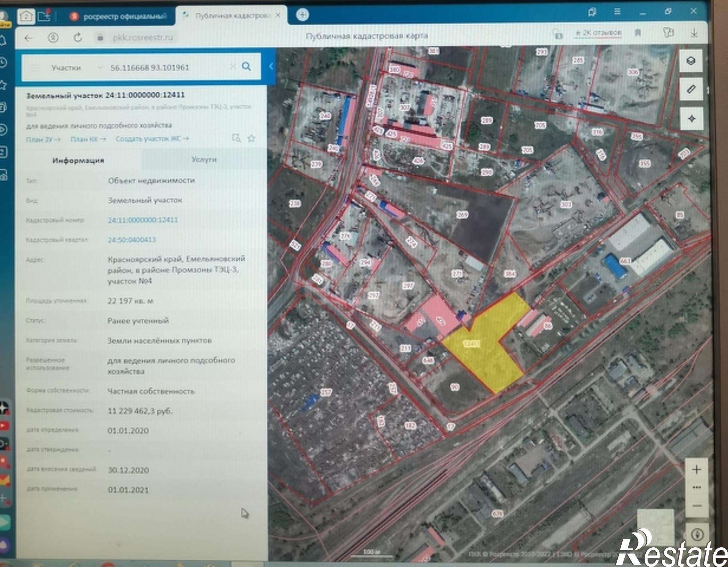This screenshot has height=567, width=728.
Task: Click cadastral number 24:11:0000000:12411 link
Action: (x=143, y=220)
